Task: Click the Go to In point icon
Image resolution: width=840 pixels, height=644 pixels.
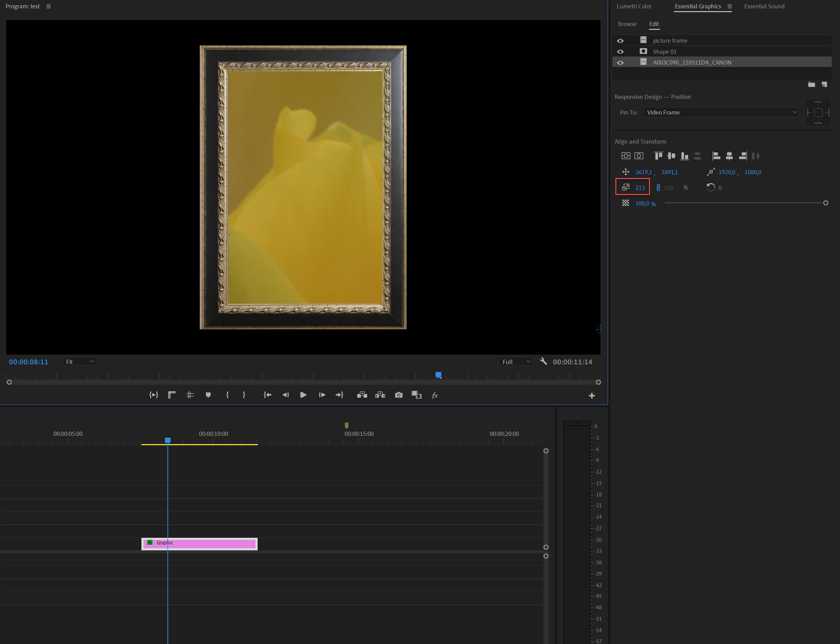Action: [267, 395]
